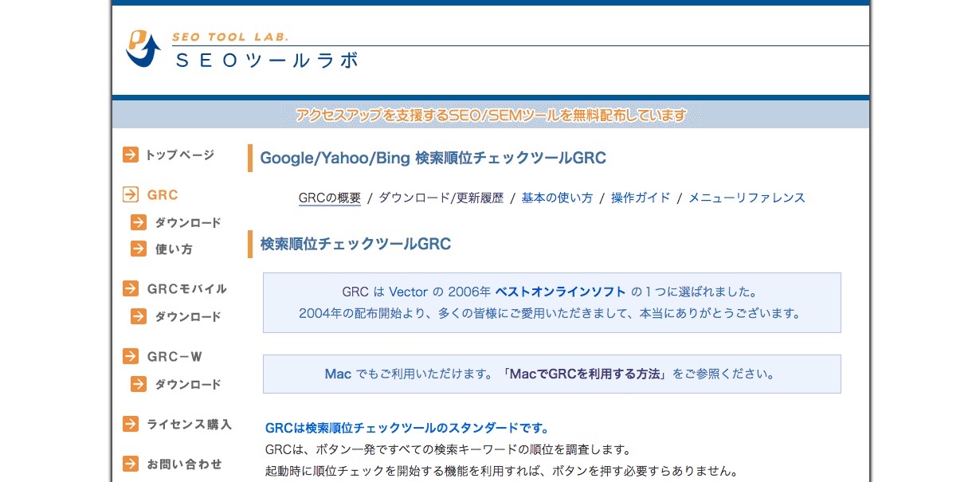Click arrow icon beside ライセンス購入
The image size is (980, 482).
131,424
